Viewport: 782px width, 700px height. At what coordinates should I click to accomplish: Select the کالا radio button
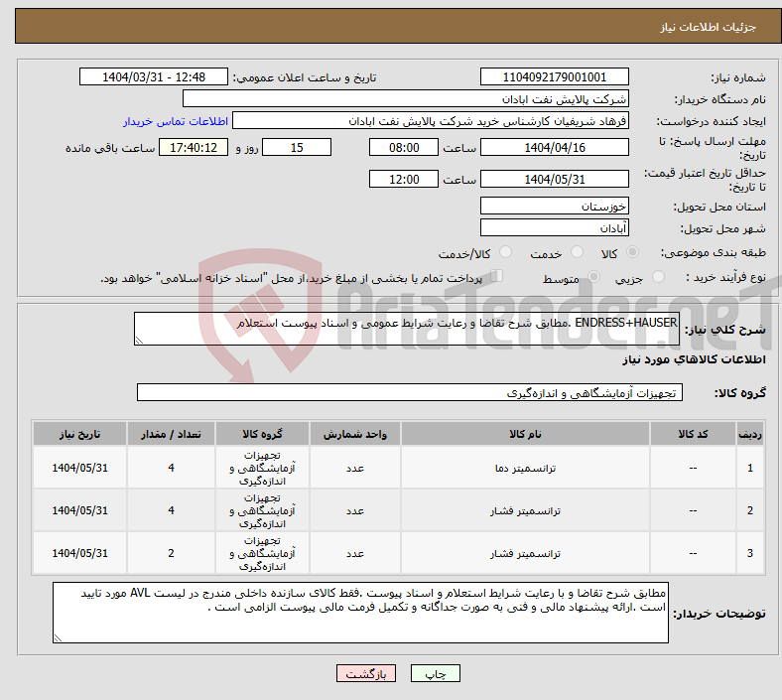tap(632, 252)
